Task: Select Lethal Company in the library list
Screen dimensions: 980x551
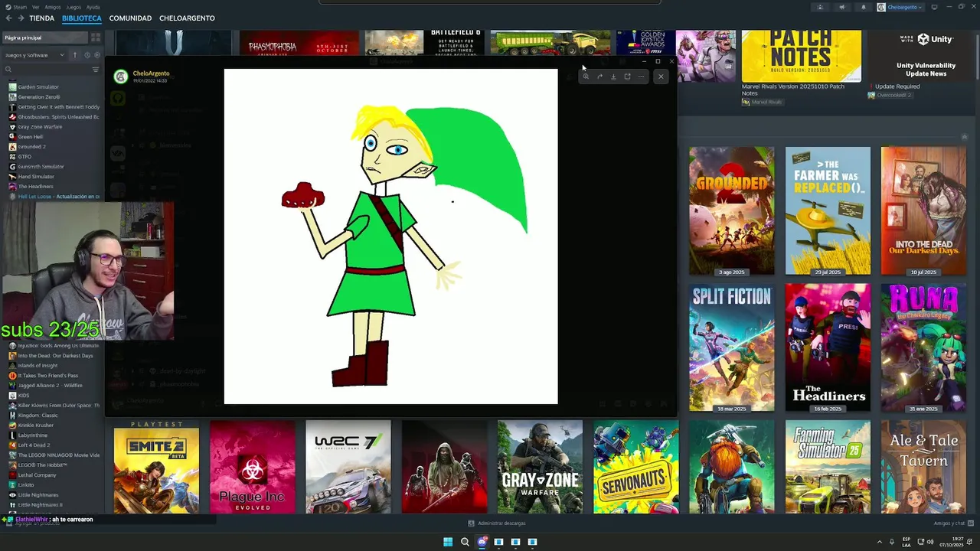Action: click(x=37, y=475)
